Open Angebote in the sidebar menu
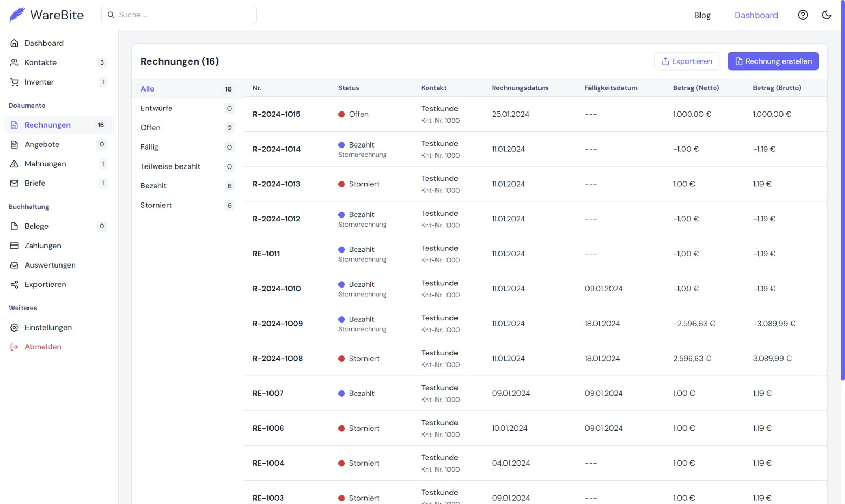The height and width of the screenshot is (504, 845). [x=59, y=144]
